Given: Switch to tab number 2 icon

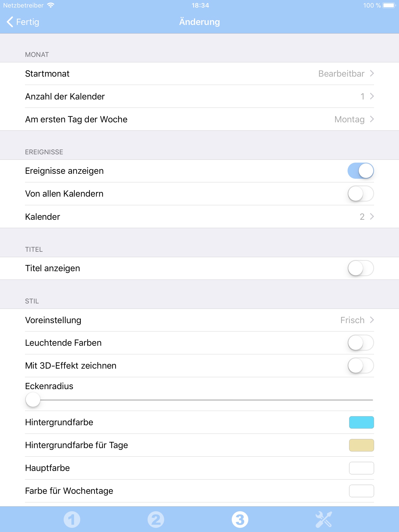Looking at the screenshot, I should tap(156, 520).
